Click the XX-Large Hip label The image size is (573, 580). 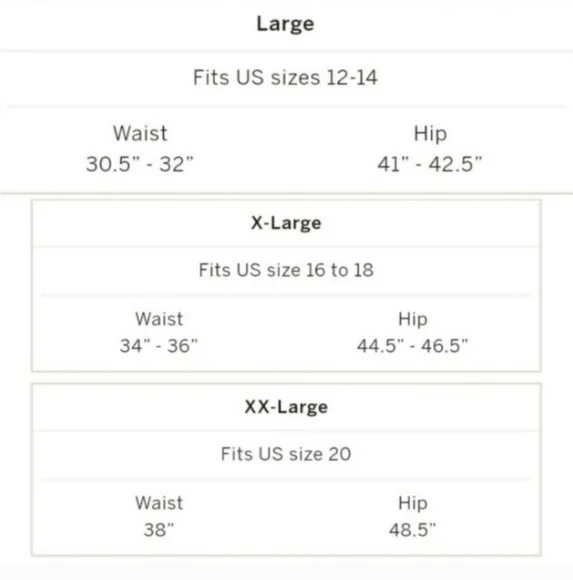(x=413, y=504)
